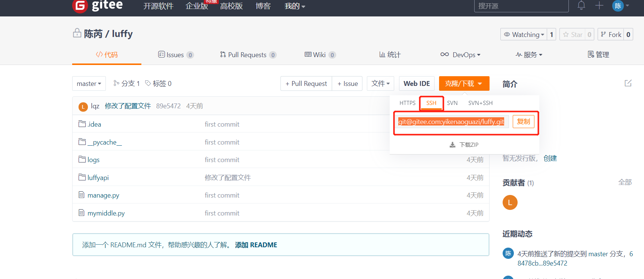Open 博客 in top navigation
Image resolution: width=644 pixels, height=279 pixels.
click(263, 6)
